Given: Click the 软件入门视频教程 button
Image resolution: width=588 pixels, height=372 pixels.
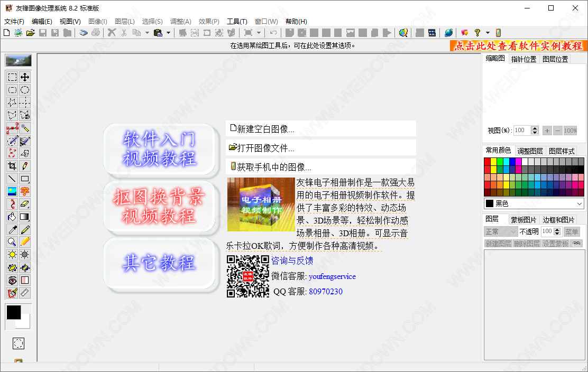Looking at the screenshot, I should click(160, 149).
